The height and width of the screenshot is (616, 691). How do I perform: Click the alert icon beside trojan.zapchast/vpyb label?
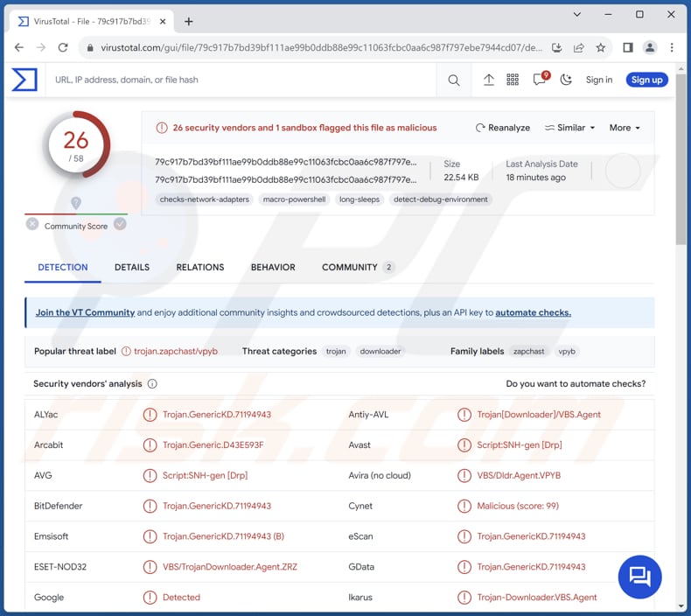coord(126,352)
